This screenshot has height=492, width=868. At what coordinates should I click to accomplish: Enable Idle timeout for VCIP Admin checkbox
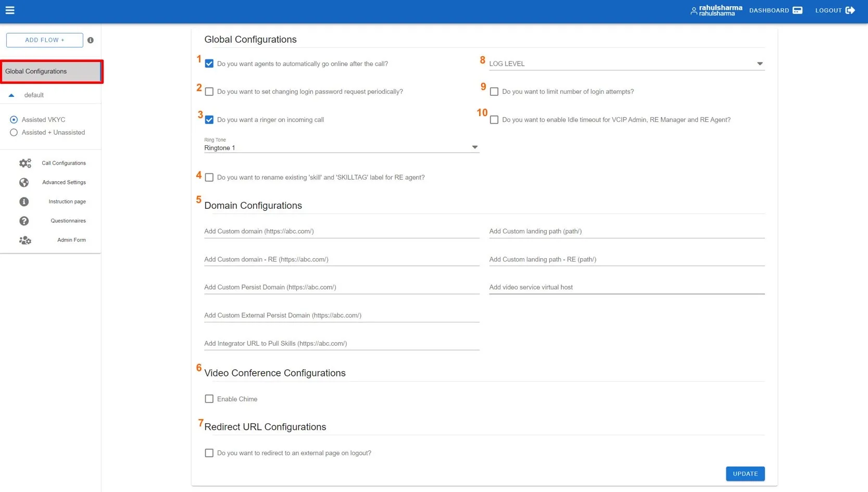click(x=494, y=120)
